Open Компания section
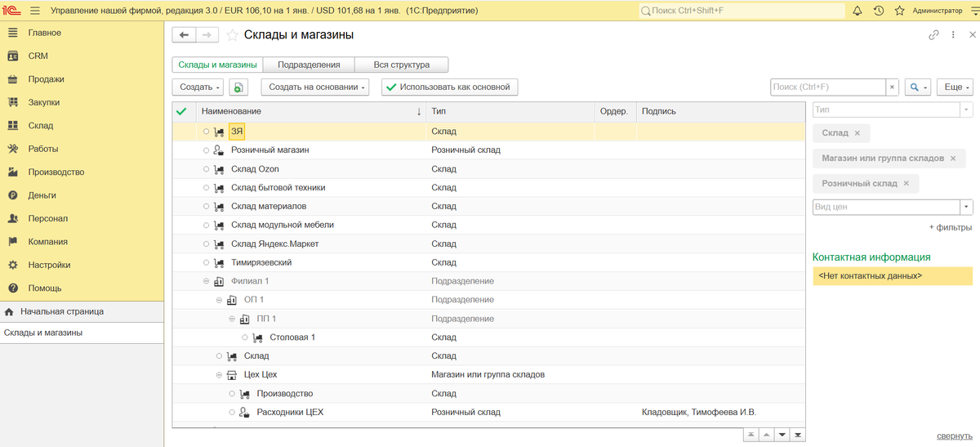 click(82, 242)
